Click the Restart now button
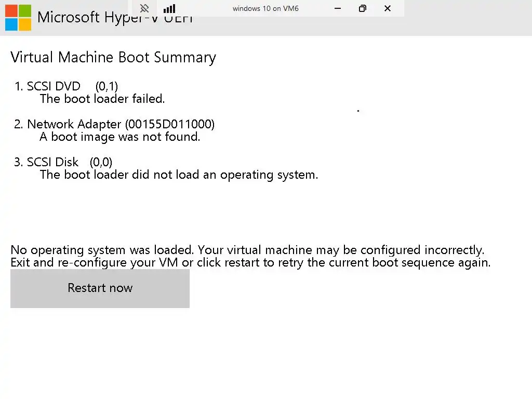The height and width of the screenshot is (399, 532). point(100,288)
